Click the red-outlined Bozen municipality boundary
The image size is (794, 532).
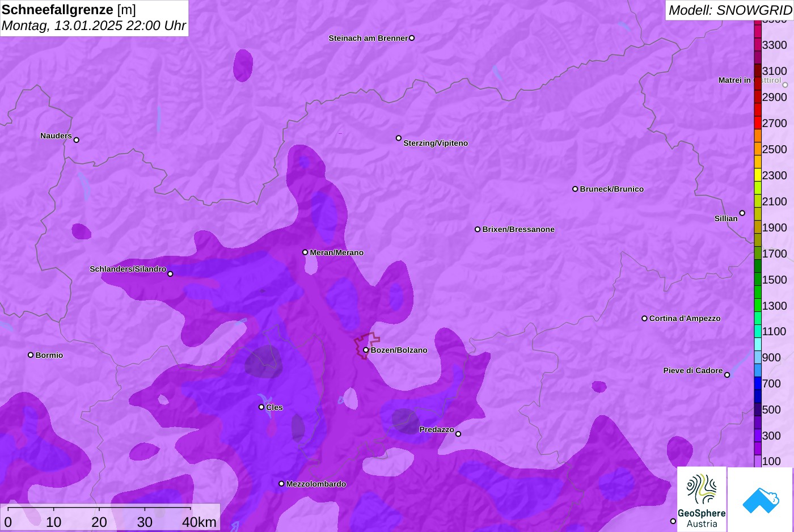pyautogui.click(x=367, y=345)
